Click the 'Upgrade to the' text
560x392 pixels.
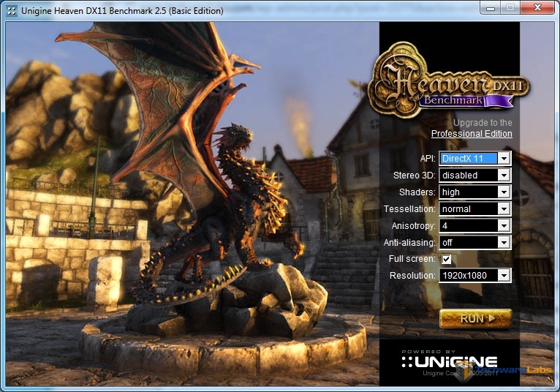(483, 123)
